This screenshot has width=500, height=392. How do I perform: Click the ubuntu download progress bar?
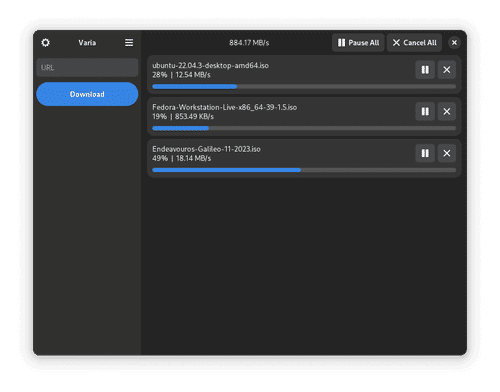(304, 87)
